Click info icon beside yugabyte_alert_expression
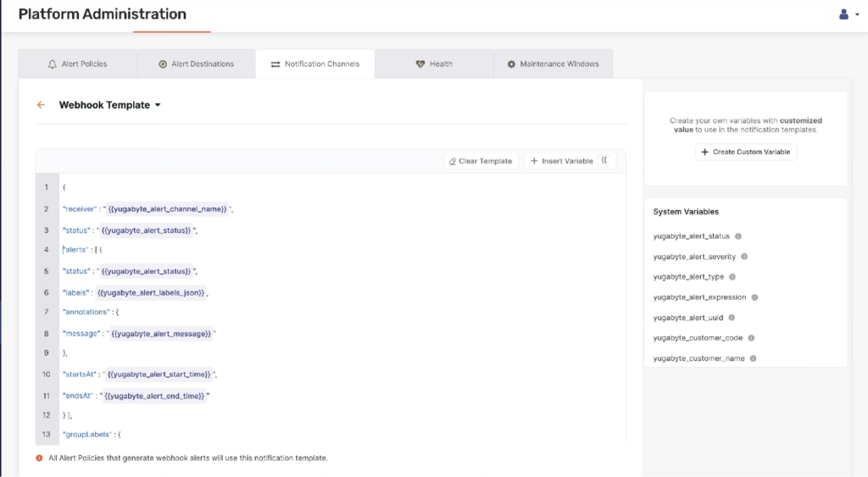Viewport: 868px width, 477px height. [x=754, y=297]
